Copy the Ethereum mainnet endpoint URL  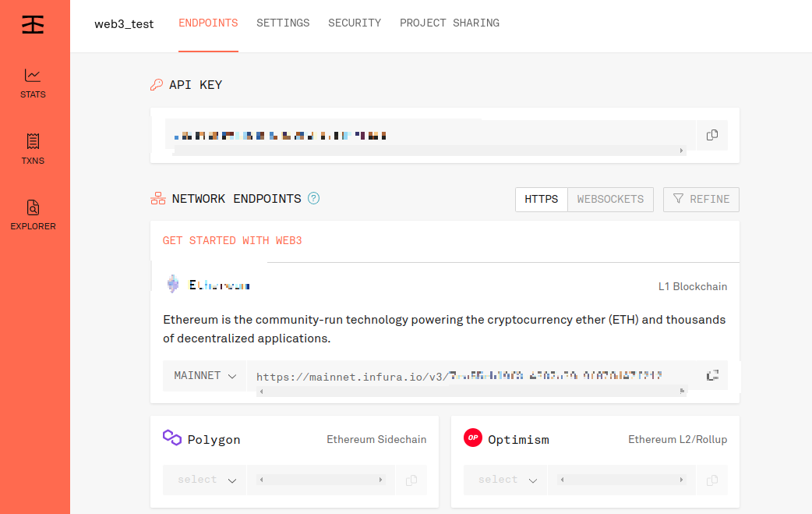(x=712, y=375)
